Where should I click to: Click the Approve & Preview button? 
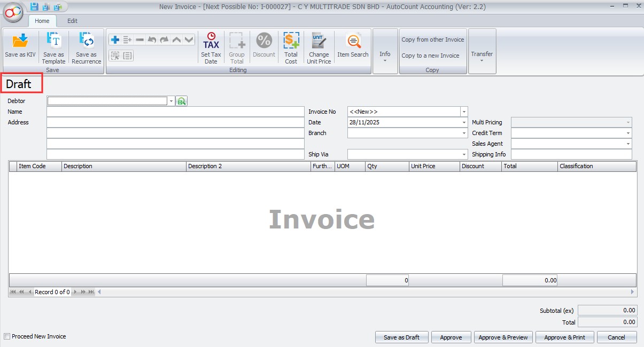pos(503,337)
